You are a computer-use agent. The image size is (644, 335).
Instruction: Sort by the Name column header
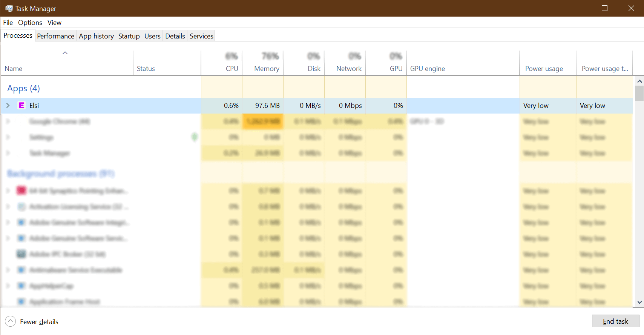[67, 63]
